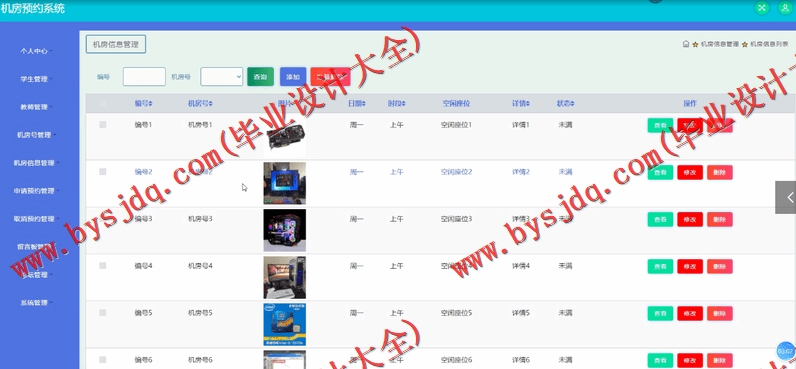Click the 机房号4 cell
Screen dimensions: 796x369
click(x=200, y=266)
